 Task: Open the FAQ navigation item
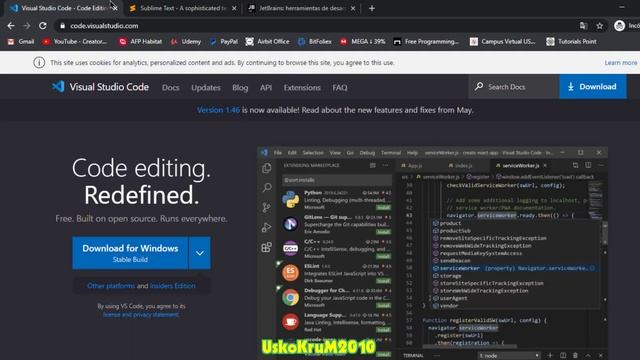tap(340, 88)
